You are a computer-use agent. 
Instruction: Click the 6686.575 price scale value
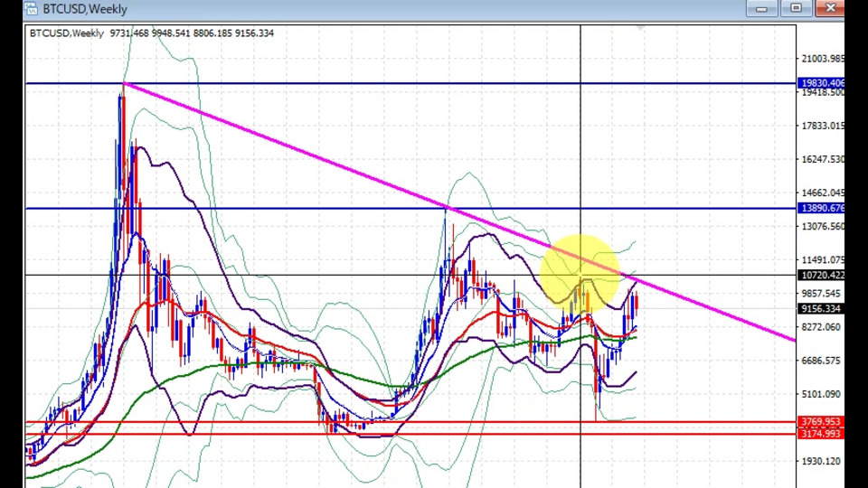pyautogui.click(x=821, y=361)
